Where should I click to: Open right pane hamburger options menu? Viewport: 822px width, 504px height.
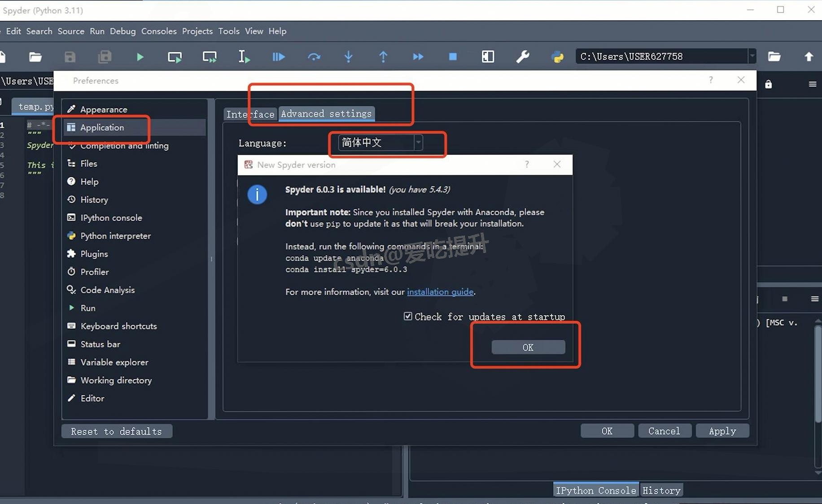812,84
